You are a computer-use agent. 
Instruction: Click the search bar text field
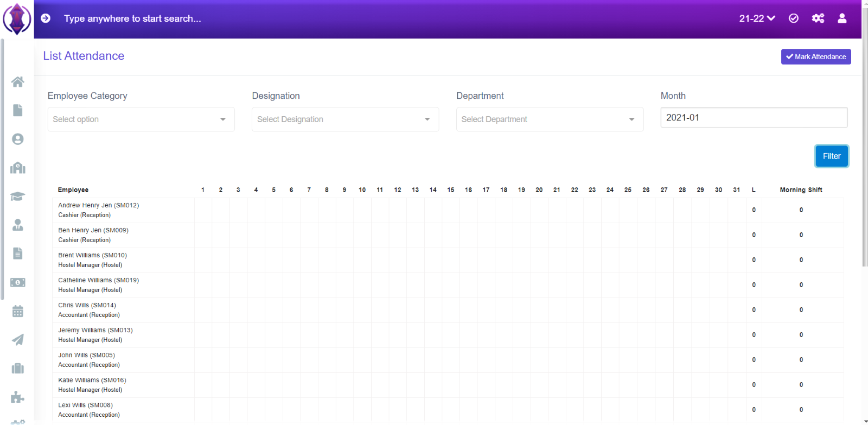pyautogui.click(x=132, y=18)
